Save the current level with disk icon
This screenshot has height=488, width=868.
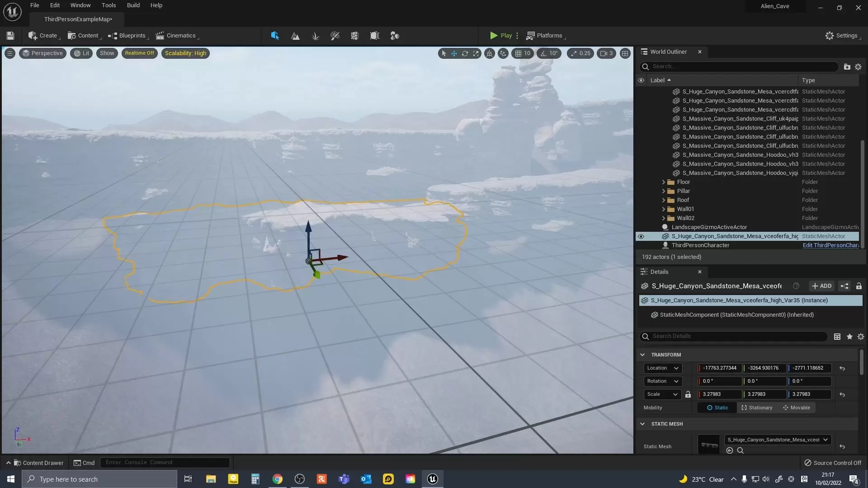point(10,36)
